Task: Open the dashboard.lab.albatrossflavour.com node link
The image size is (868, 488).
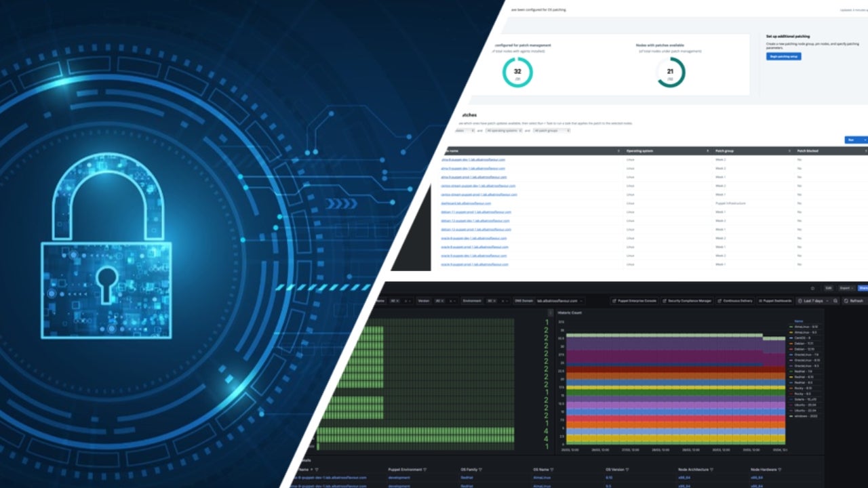Action: coord(467,203)
